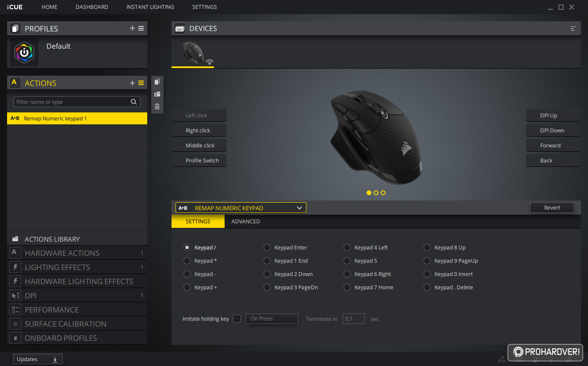This screenshot has width=588, height=366.
Task: Click the Profile Switch button label
Action: click(199, 161)
